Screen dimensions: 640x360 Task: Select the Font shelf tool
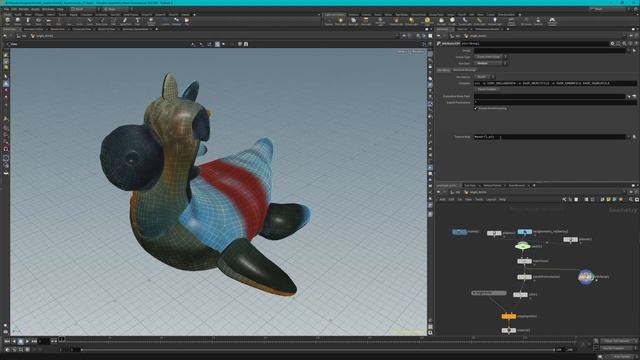click(x=138, y=21)
